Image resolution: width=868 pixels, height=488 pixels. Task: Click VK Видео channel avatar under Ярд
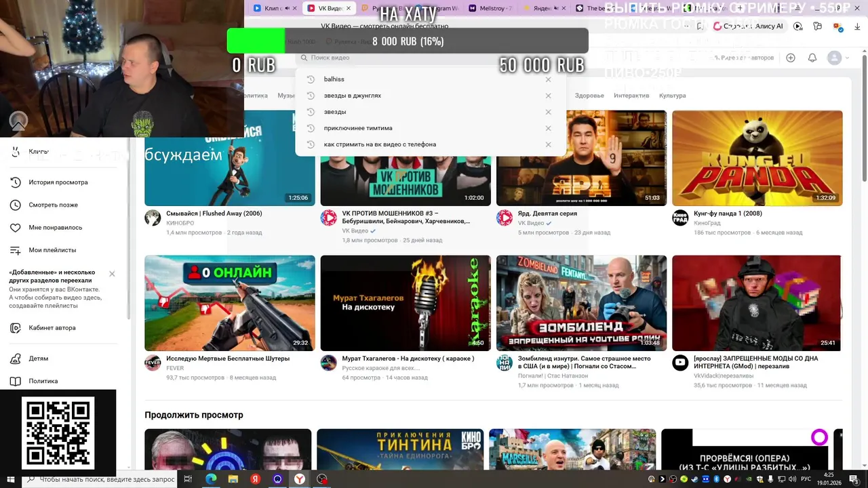click(x=505, y=218)
